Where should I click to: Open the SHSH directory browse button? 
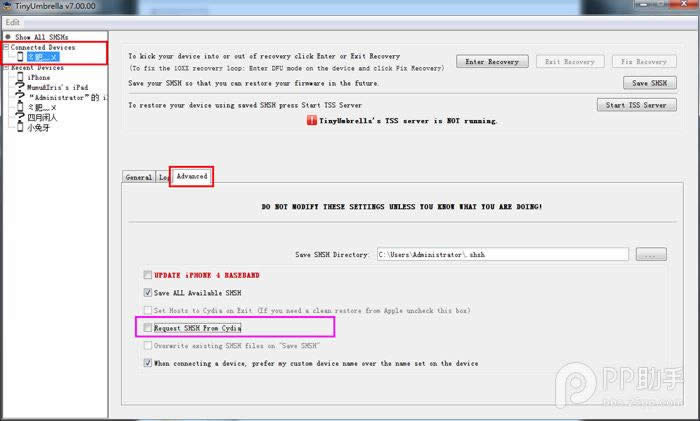coord(651,254)
